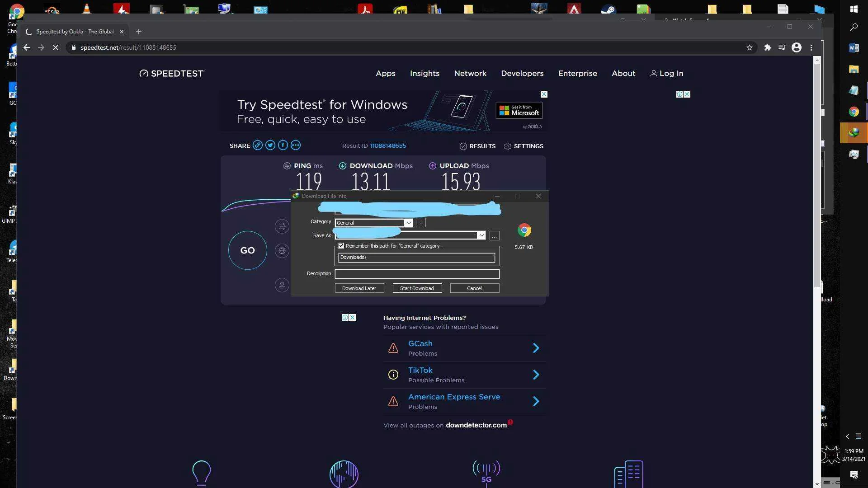Click the Chrome forward arrow
The height and width of the screenshot is (488, 868).
(x=41, y=47)
